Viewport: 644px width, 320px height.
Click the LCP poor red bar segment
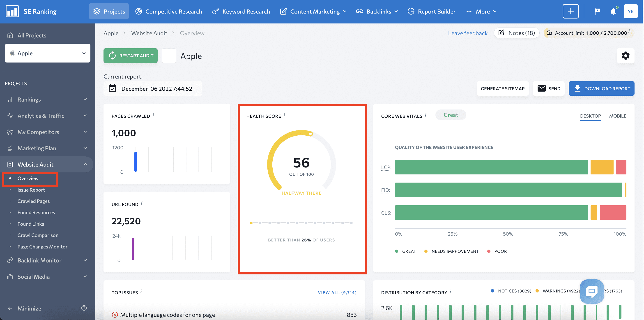coord(621,167)
